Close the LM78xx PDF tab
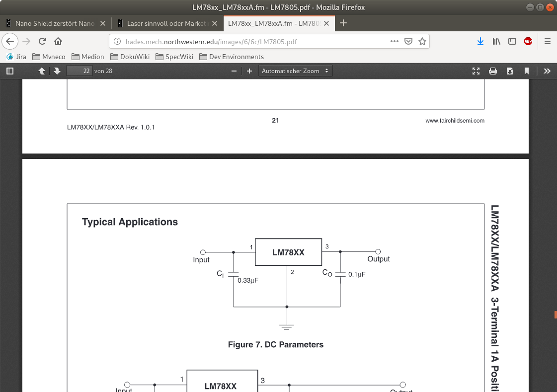Viewport: 557px width, 392px height. tap(326, 23)
